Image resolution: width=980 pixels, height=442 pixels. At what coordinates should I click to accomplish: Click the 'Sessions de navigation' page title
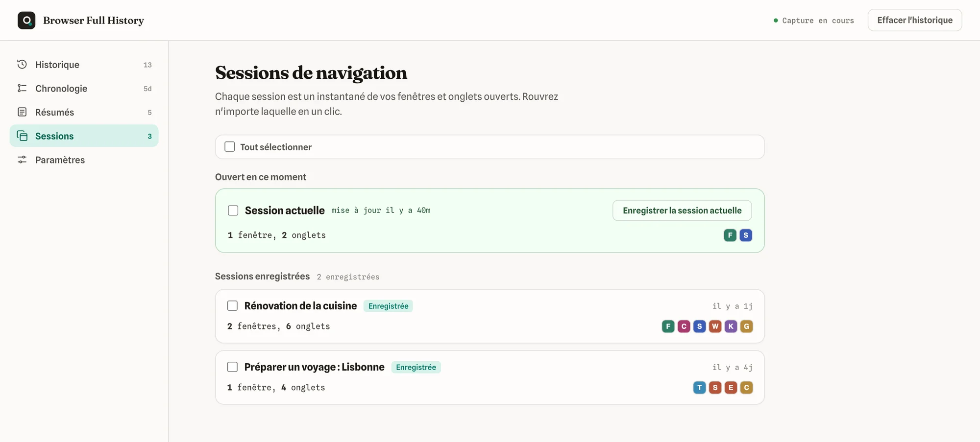[311, 72]
